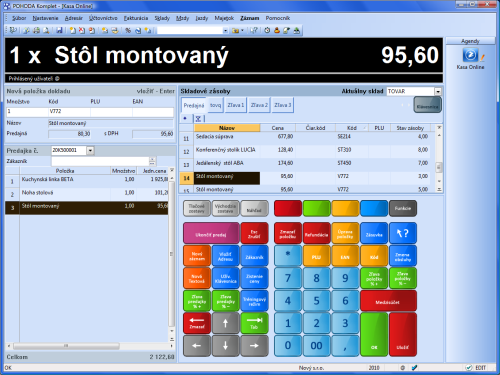Click the gray right arrow key
500x375 pixels.
[254, 346]
